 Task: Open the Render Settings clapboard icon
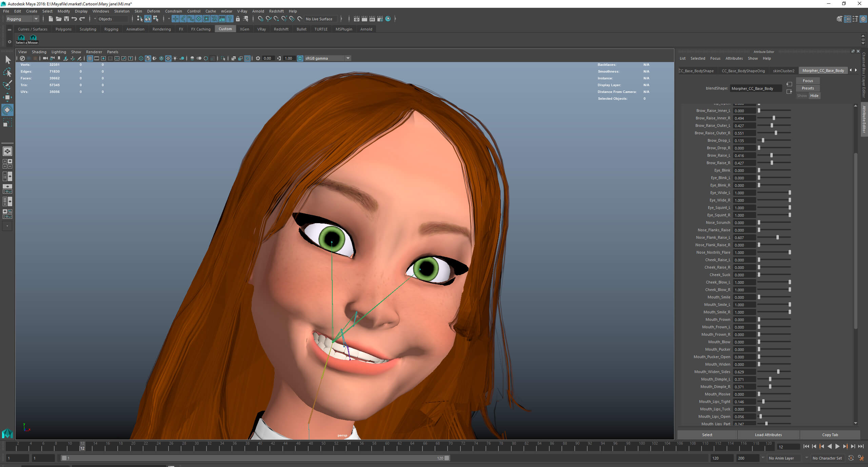(x=380, y=19)
